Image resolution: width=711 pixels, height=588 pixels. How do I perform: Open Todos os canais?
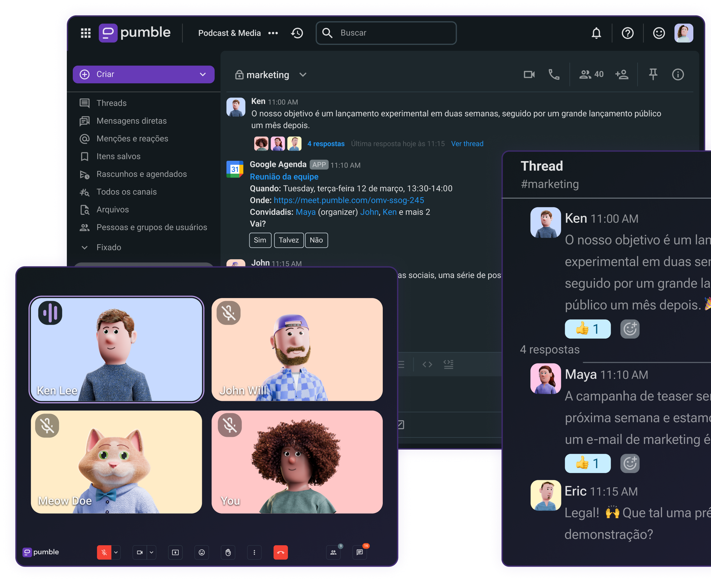point(126,192)
